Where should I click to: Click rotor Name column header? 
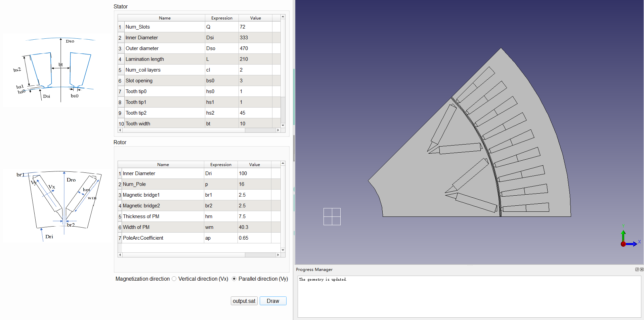(x=163, y=165)
